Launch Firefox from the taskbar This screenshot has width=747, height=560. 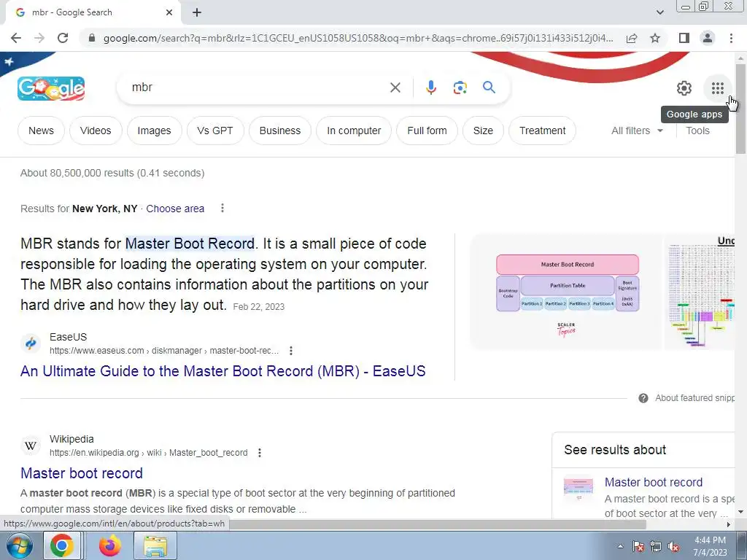(110, 545)
